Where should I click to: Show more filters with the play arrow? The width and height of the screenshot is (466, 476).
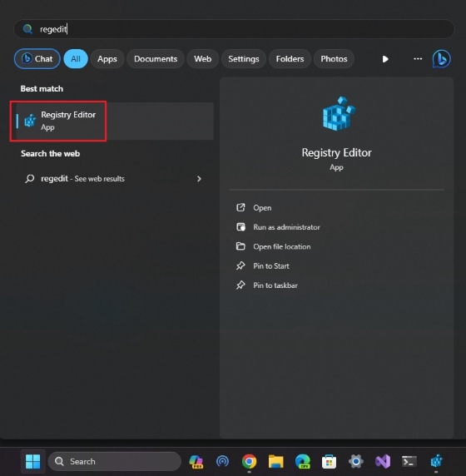(385, 59)
